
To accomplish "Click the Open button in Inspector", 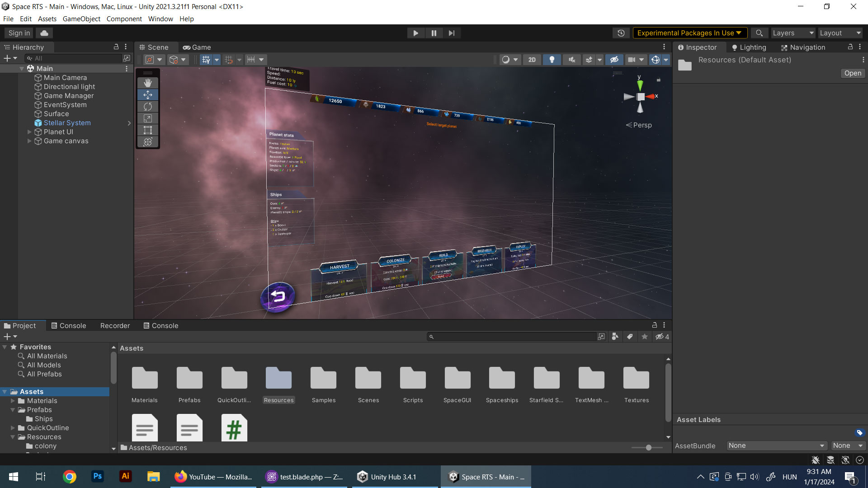I will pyautogui.click(x=853, y=73).
